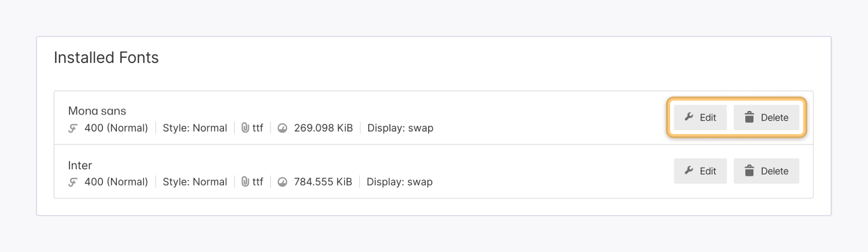Click the file size gauge icon for Mona sans
This screenshot has height=252, width=868.
tap(282, 128)
